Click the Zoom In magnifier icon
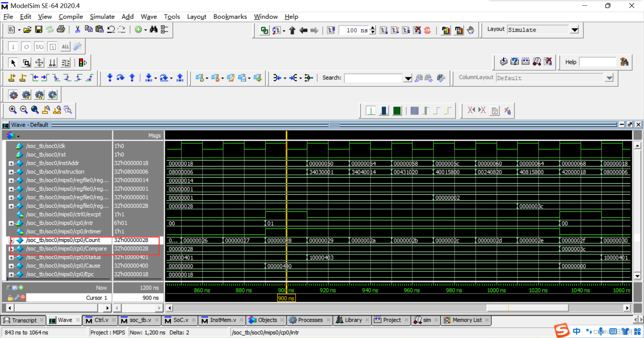Screen dimensions: 644x338 [x=13, y=110]
